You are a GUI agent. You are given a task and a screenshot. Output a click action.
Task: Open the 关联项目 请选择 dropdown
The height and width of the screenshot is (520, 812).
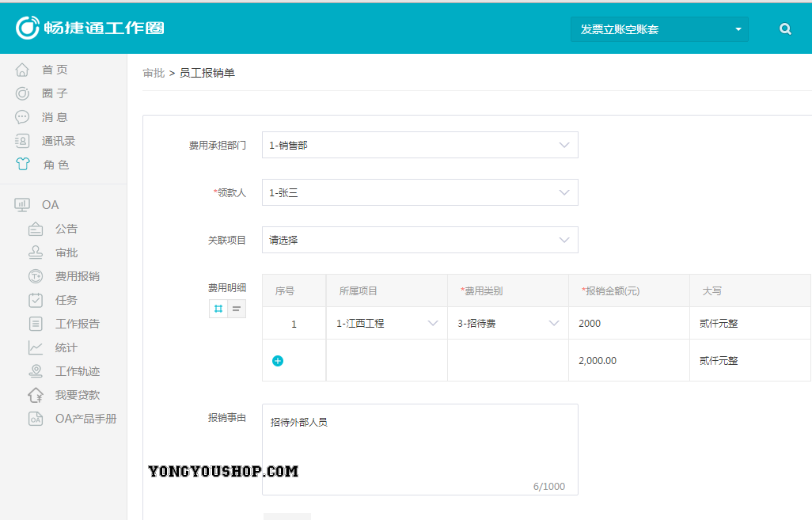420,240
